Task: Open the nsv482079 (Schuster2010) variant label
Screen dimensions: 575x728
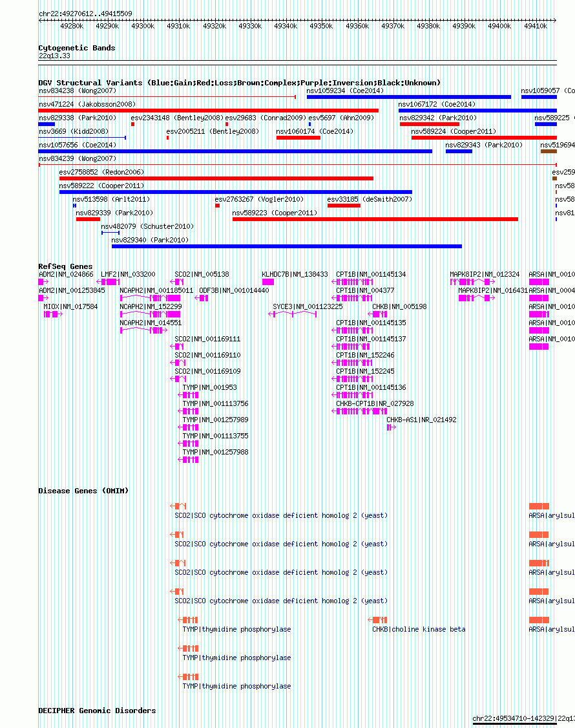Action: click(147, 226)
